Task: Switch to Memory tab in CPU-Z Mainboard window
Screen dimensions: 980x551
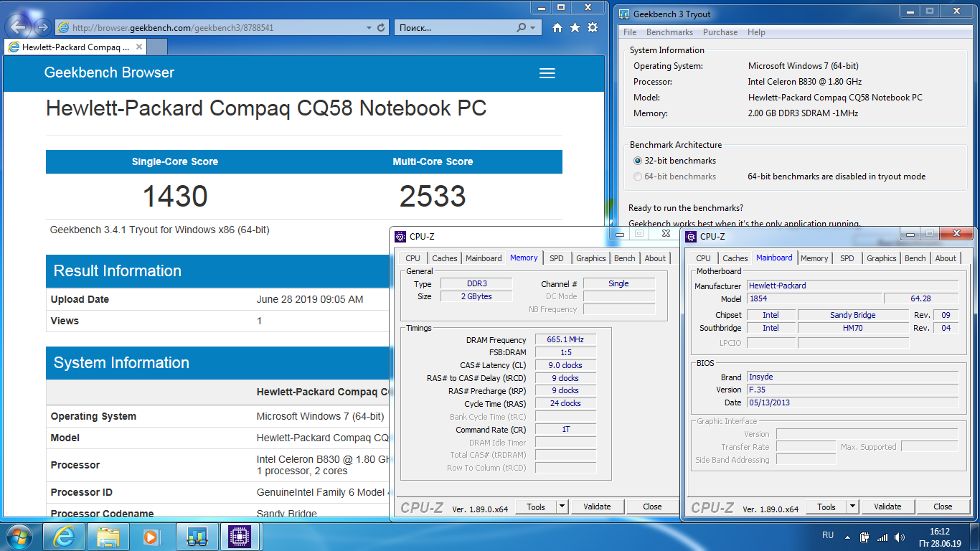Action: (x=814, y=258)
